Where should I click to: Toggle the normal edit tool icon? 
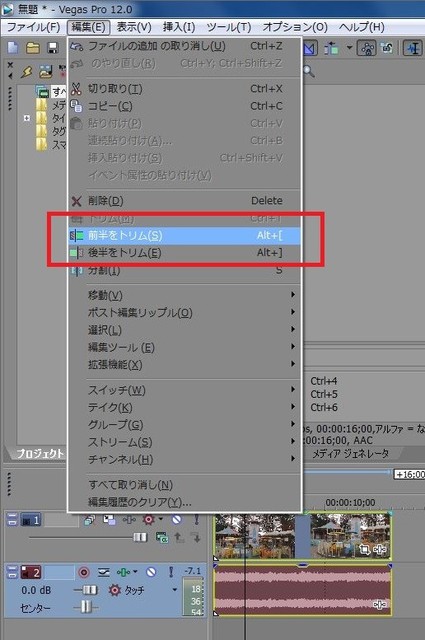tap(413, 48)
